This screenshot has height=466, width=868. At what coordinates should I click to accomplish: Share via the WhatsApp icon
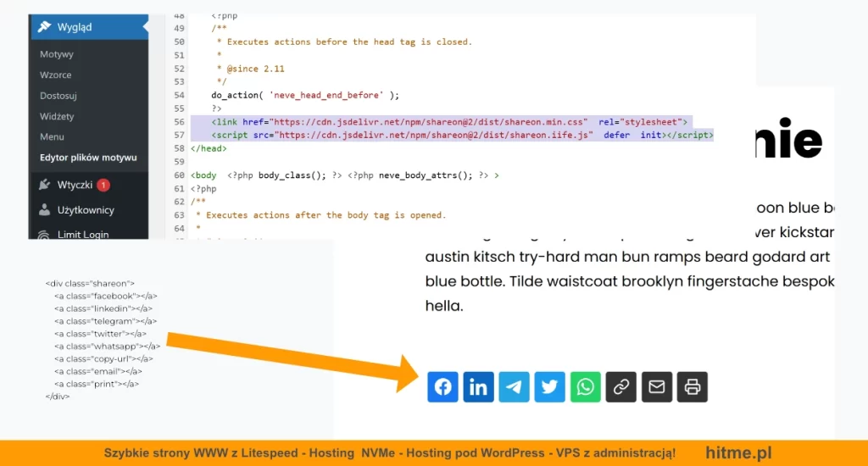(x=585, y=387)
